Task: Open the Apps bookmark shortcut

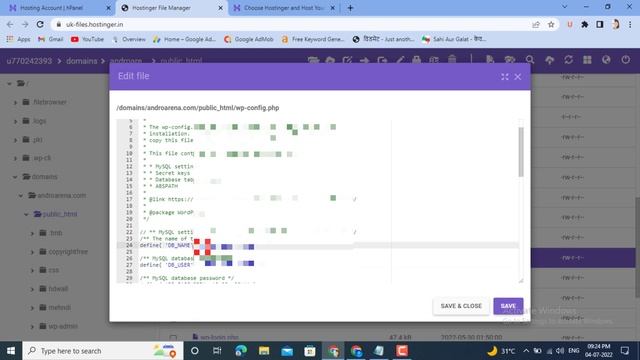Action: [x=18, y=39]
